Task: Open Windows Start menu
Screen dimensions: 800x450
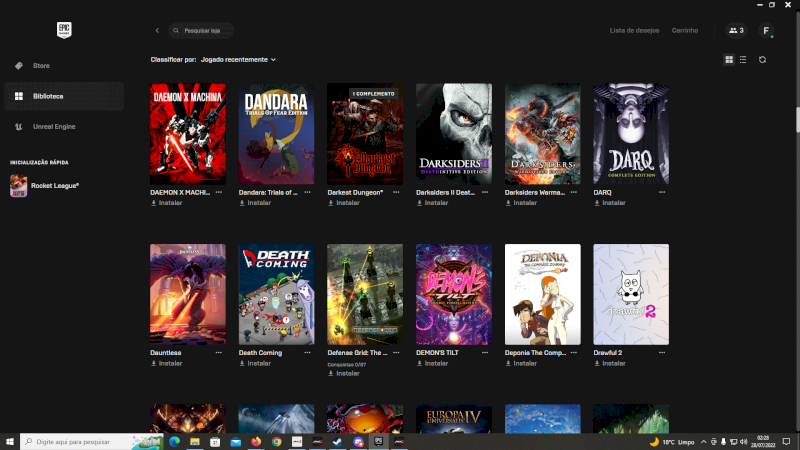Action: click(10, 441)
